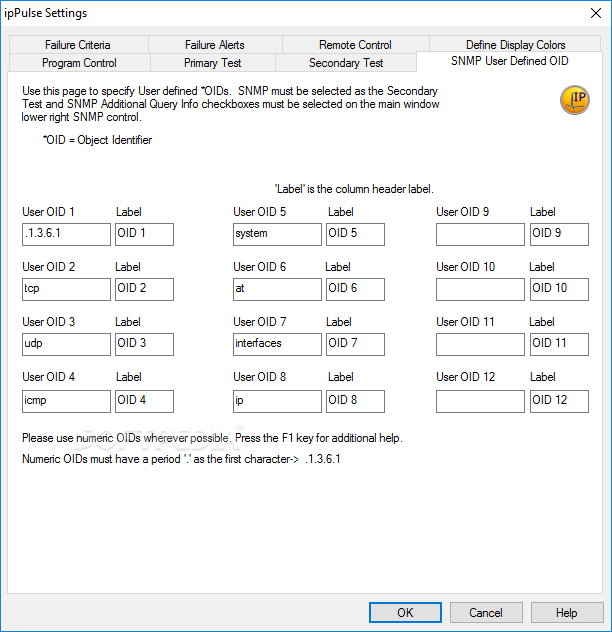The image size is (612, 632).
Task: Click the Label field showing OID 2
Action: [144, 289]
